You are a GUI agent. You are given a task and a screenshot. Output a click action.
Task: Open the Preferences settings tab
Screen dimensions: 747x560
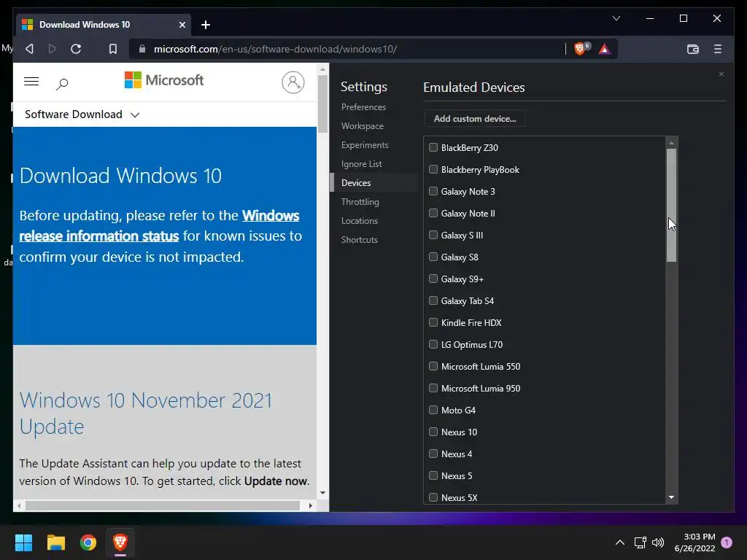click(x=363, y=107)
